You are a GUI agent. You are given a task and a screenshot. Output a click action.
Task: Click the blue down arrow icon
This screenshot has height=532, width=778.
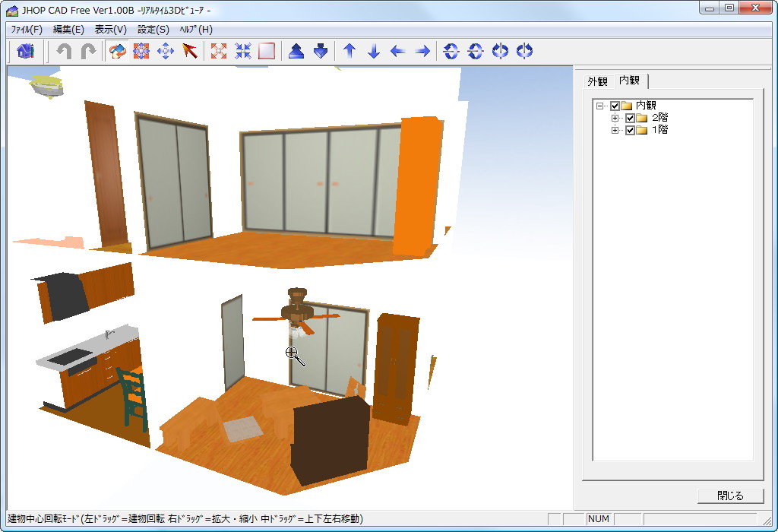click(374, 51)
